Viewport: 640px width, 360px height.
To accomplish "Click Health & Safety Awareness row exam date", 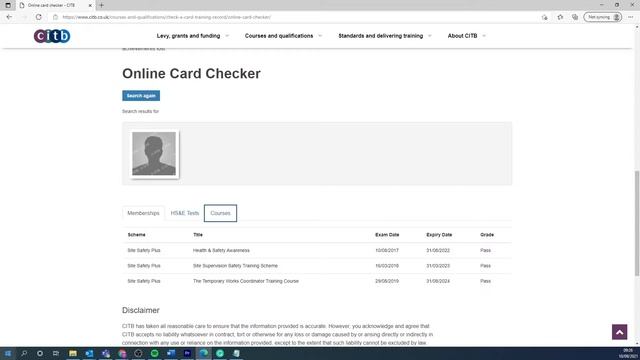I will point(387,250).
